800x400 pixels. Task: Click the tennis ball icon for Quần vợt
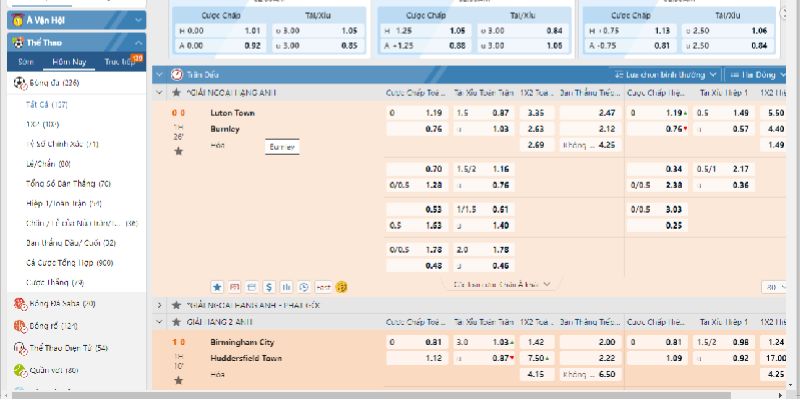pos(19,370)
